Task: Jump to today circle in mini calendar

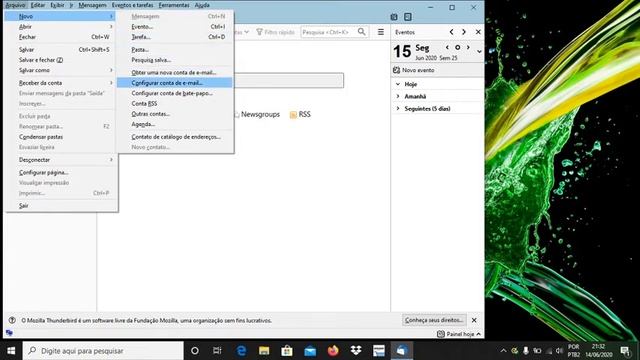Action: (458, 48)
